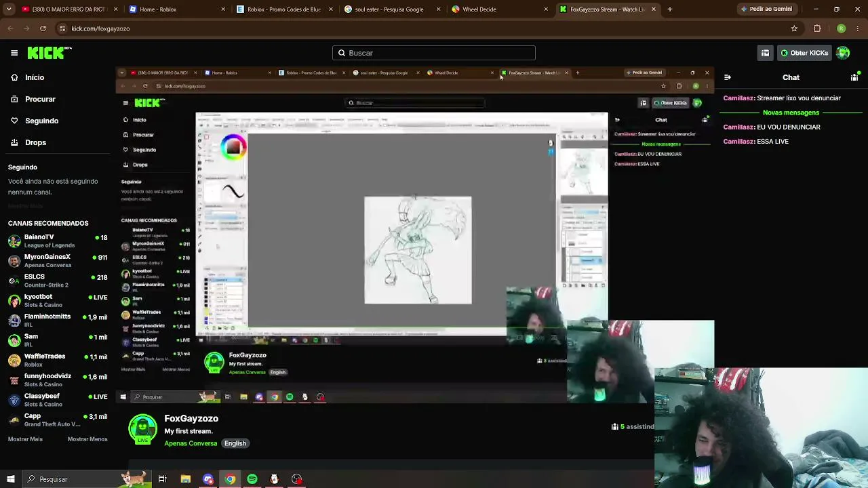Click the stream title "My first stream."

point(189,431)
